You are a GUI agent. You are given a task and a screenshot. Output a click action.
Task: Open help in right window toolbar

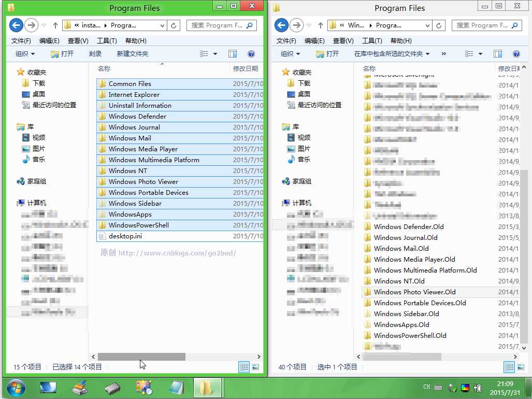(x=516, y=53)
